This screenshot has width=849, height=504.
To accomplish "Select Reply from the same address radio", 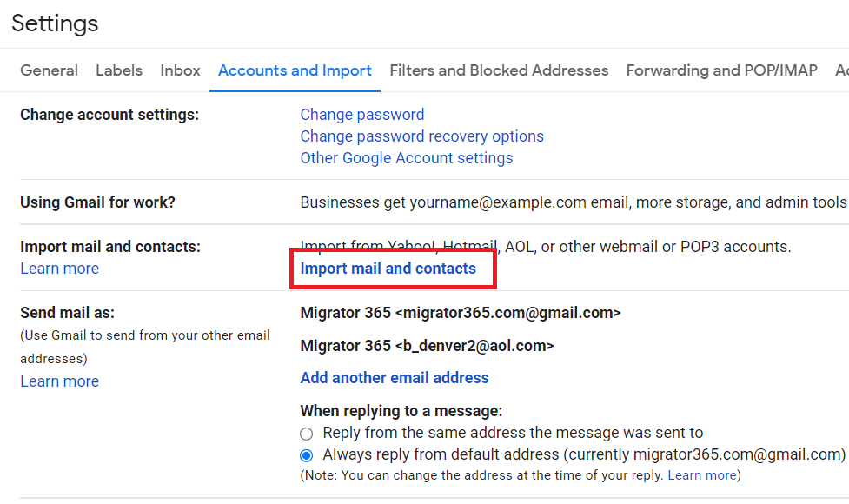I will click(x=307, y=434).
